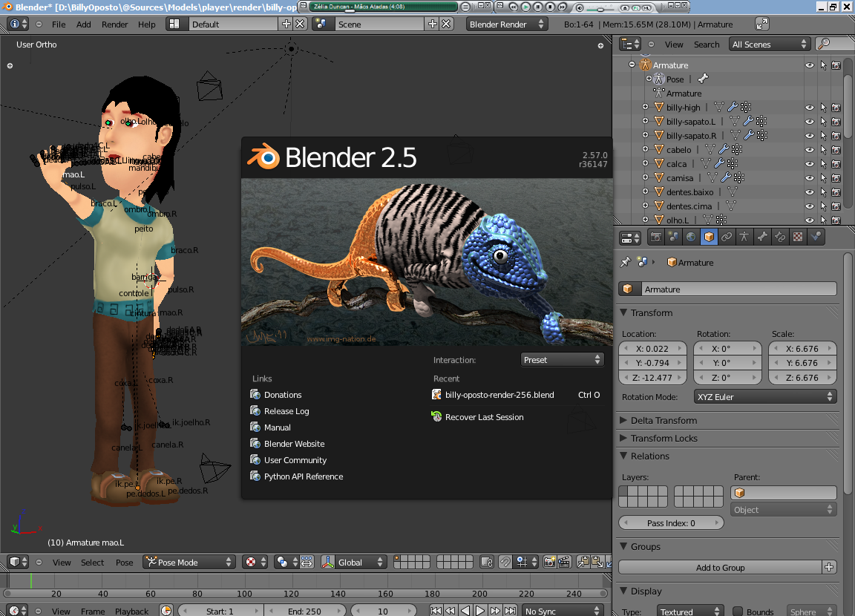Click the Pass Index 0 field
855x616 pixels.
point(671,522)
